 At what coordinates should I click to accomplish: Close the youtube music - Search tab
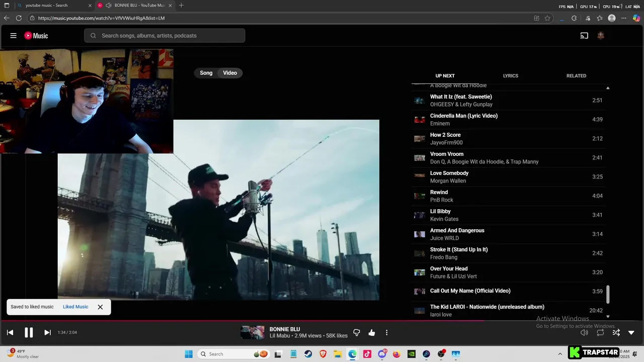pyautogui.click(x=90, y=6)
